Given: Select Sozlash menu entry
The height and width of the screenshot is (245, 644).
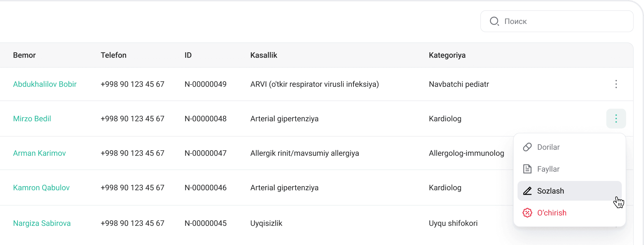Looking at the screenshot, I should (x=550, y=191).
